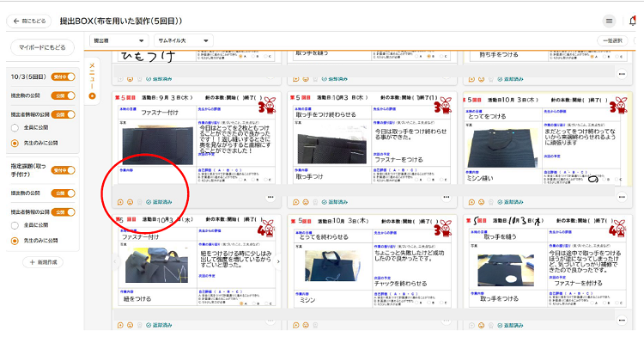Click bookmark icon on 取っ手をつけ終わらせる card
Screen dimensions: 644x343
click(x=315, y=202)
